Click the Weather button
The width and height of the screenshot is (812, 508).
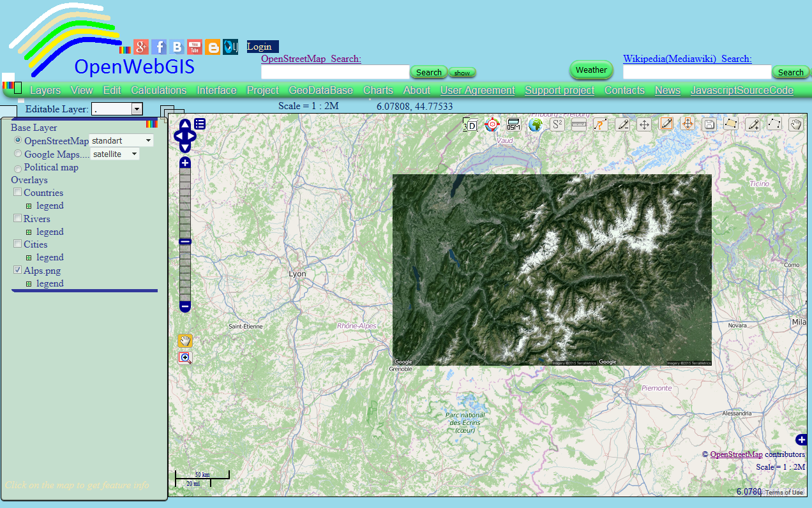(591, 70)
